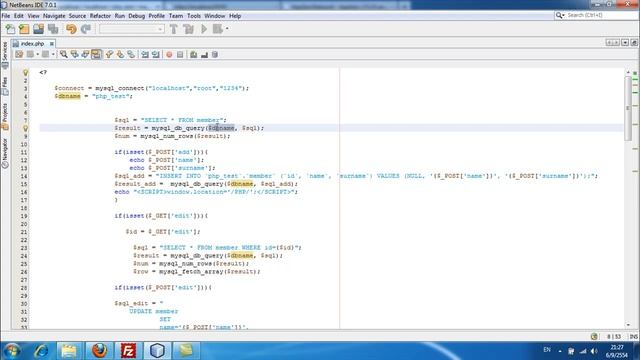Click editor scrollbar down arrow

[628, 324]
